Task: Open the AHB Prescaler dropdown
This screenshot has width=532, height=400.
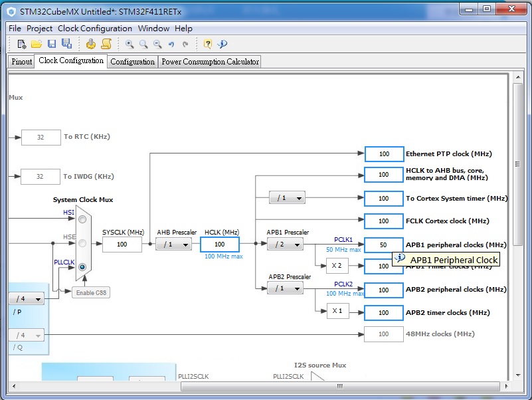Action: click(x=174, y=244)
